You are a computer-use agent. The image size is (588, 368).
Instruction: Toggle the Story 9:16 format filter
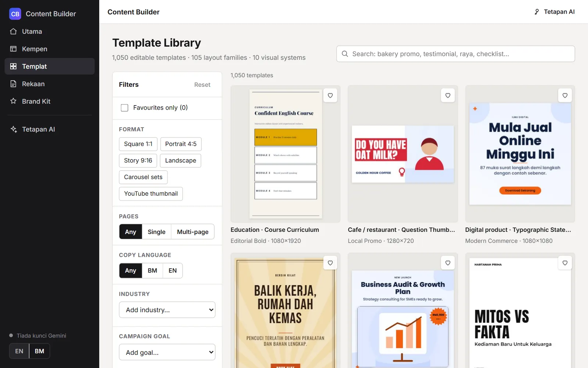tap(138, 160)
